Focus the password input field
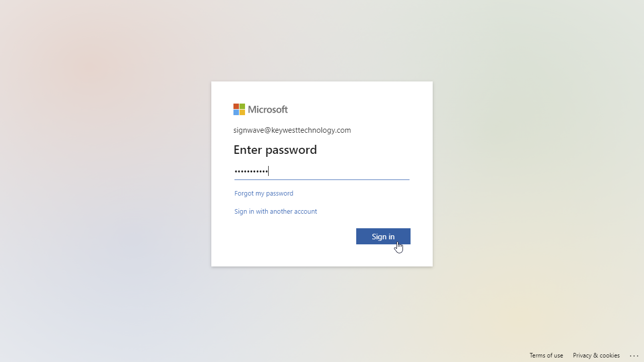This screenshot has width=644, height=362. pyautogui.click(x=322, y=171)
